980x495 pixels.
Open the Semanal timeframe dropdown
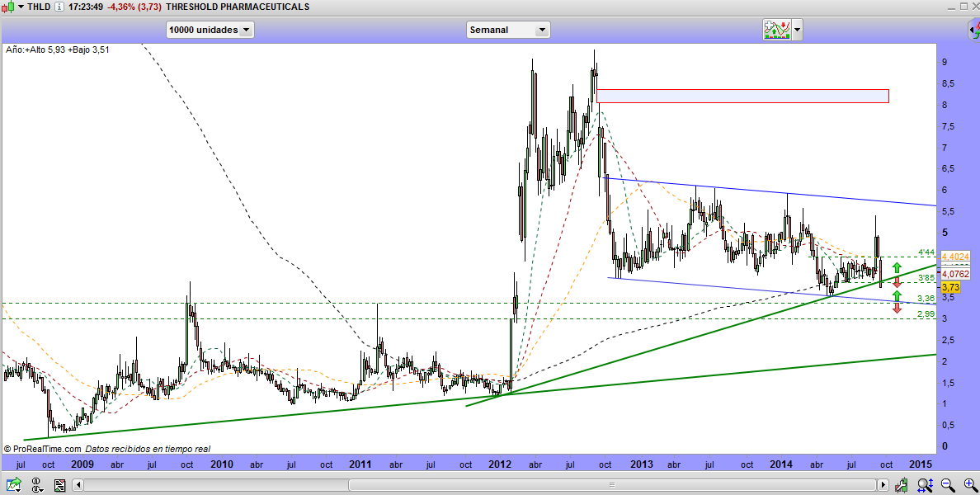point(508,30)
